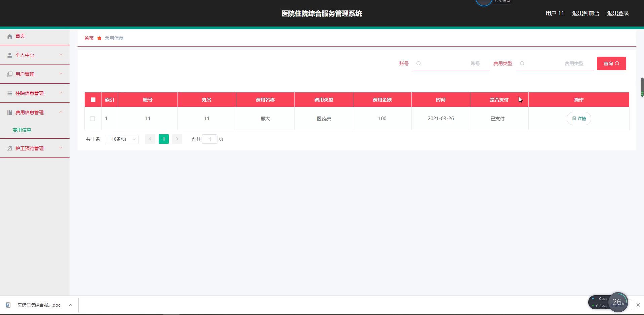The image size is (644, 315).
Task: Click the 已支付 status cell
Action: tap(499, 119)
